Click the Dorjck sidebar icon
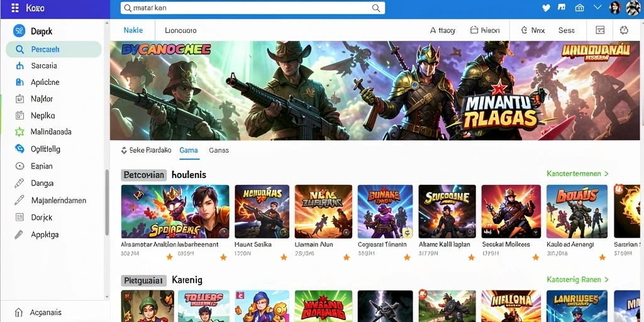644x322 pixels. pos(19,217)
